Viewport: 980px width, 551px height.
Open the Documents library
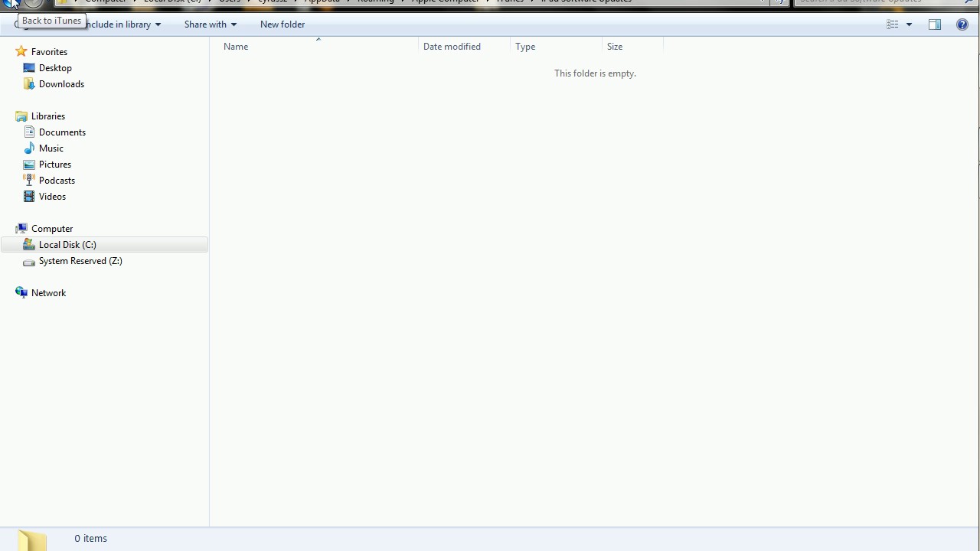coord(62,132)
